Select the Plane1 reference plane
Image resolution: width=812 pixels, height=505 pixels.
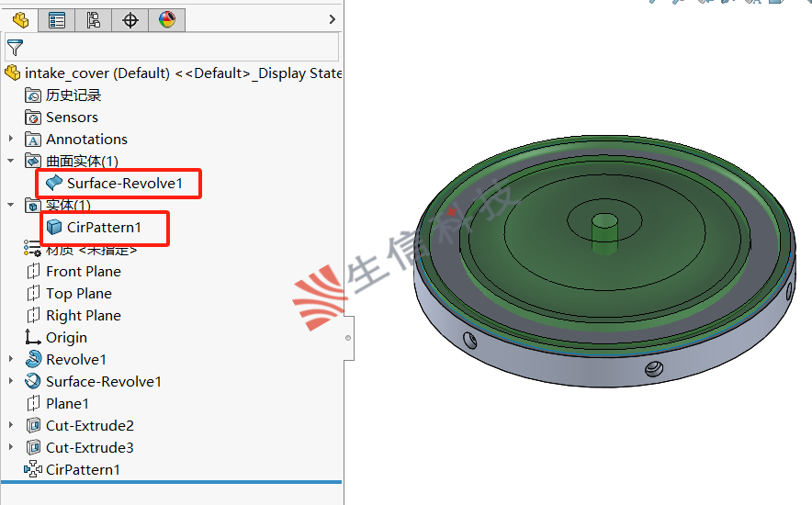67,404
